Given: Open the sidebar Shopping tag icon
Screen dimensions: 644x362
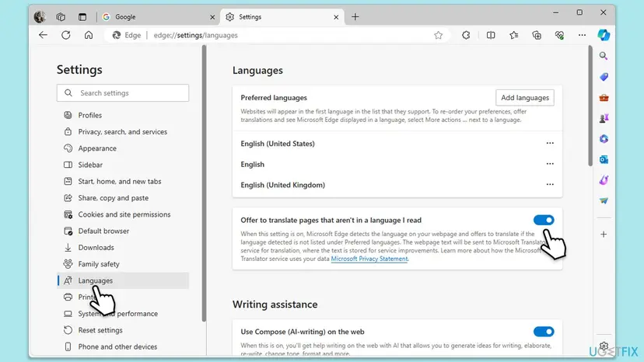Looking at the screenshot, I should (604, 77).
